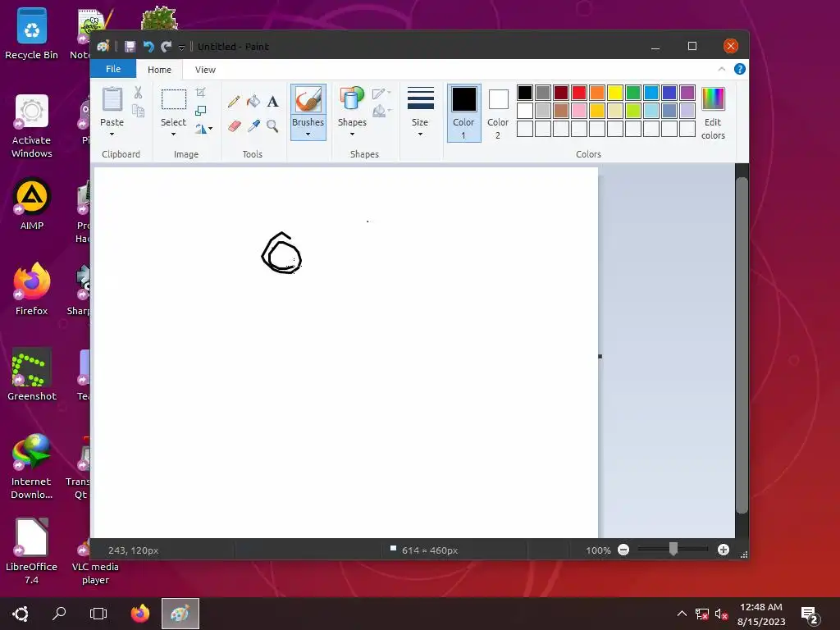
Task: Open the Shape outline dropdown
Action: pos(381,94)
